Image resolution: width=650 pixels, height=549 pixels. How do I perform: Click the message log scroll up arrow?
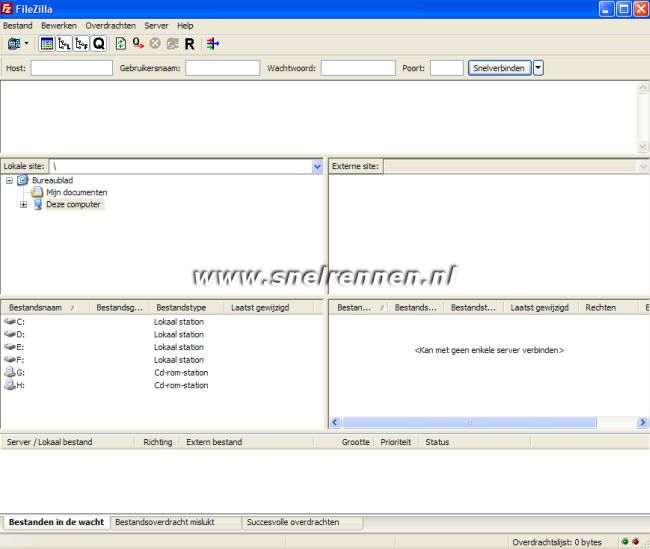(643, 87)
